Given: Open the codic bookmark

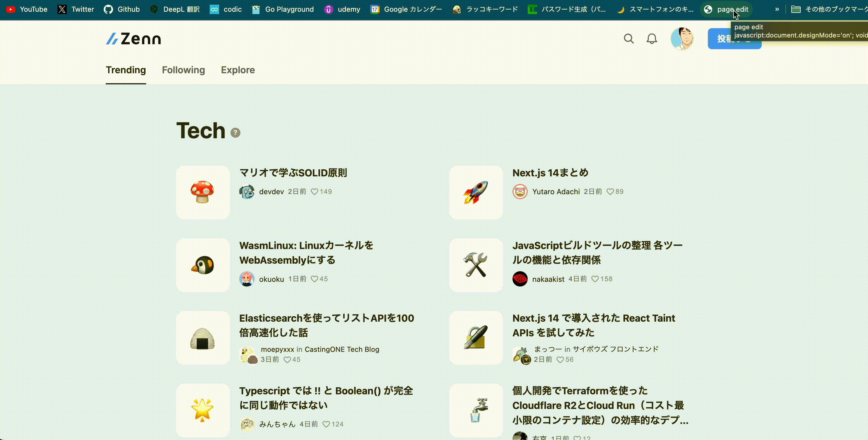Looking at the screenshot, I should click(x=226, y=9).
